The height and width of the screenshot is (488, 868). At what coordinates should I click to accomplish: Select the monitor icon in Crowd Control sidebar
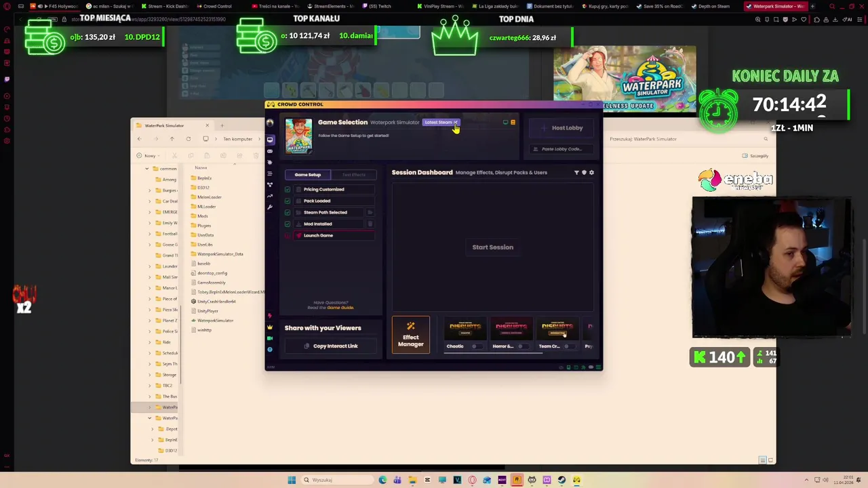270,140
